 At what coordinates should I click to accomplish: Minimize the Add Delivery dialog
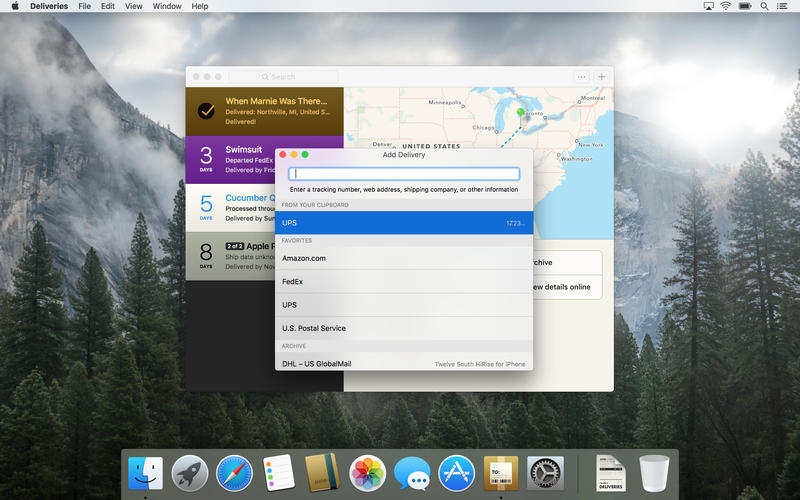click(294, 155)
